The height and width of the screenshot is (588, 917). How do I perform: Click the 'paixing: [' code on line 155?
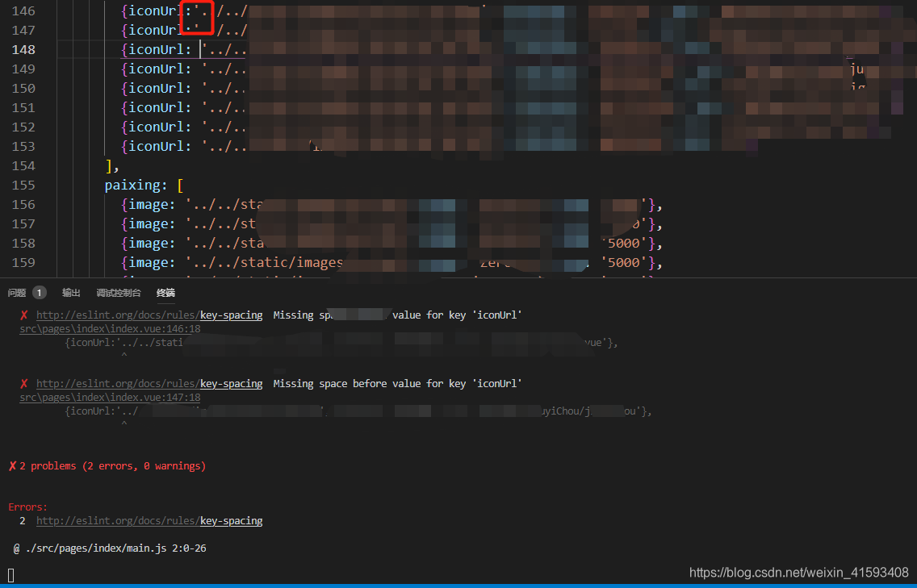click(144, 186)
